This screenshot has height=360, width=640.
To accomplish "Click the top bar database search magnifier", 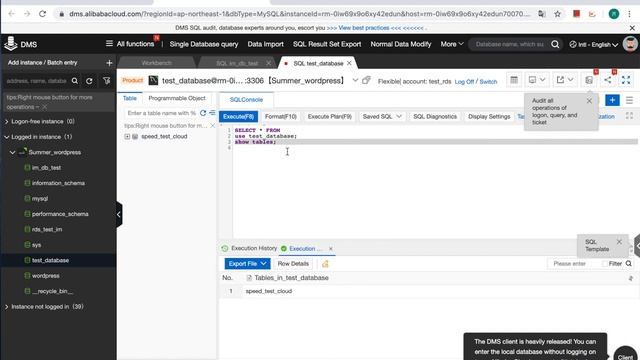I will 555,44.
